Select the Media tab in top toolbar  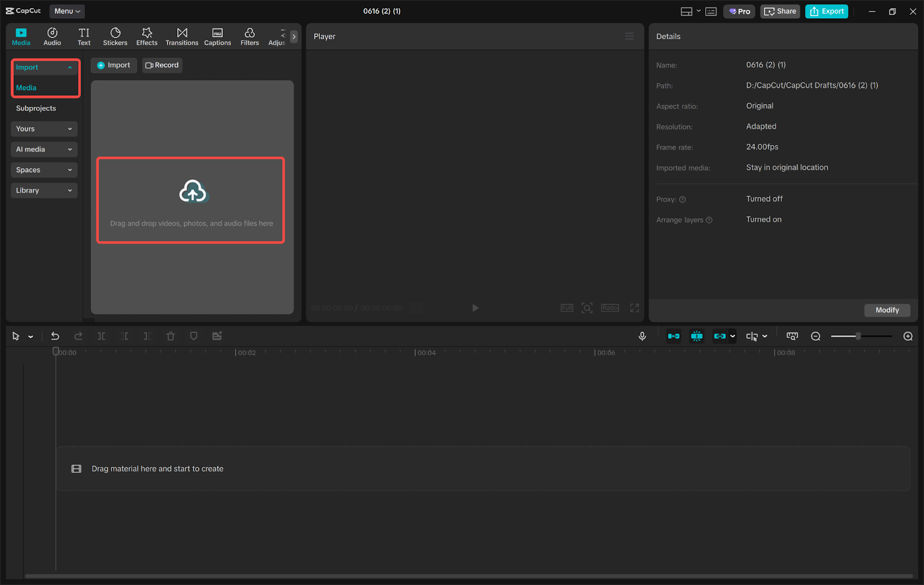[21, 36]
